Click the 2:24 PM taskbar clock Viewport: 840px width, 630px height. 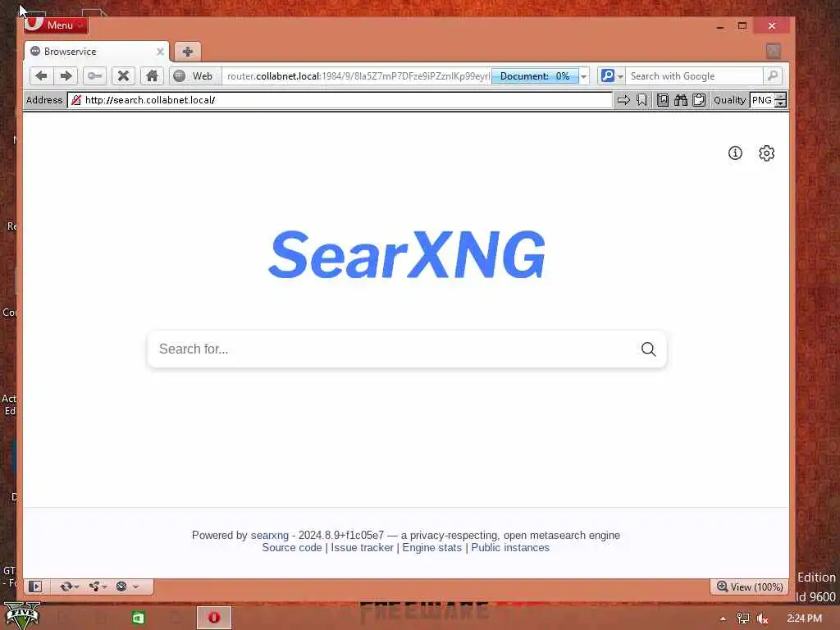(x=804, y=619)
